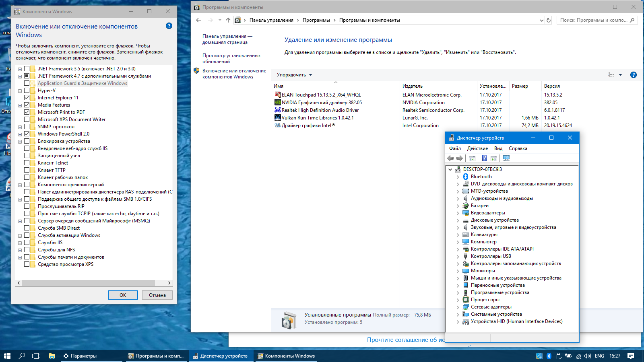Click volume speaker icon in system tray
This screenshot has height=362, width=644.
[588, 356]
